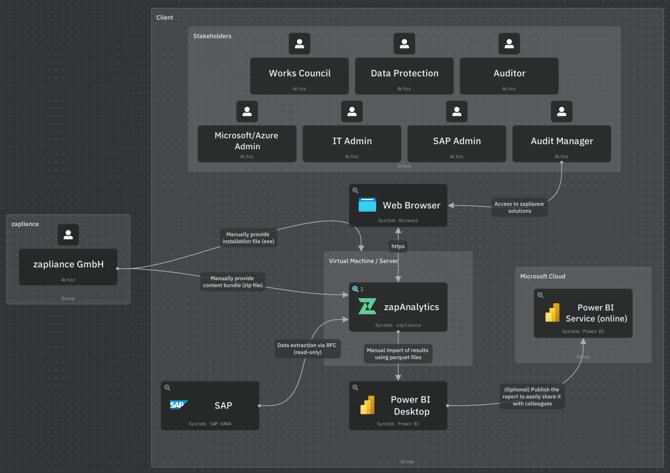
Task: Select the Power BI Desktop system node
Action: 398,406
